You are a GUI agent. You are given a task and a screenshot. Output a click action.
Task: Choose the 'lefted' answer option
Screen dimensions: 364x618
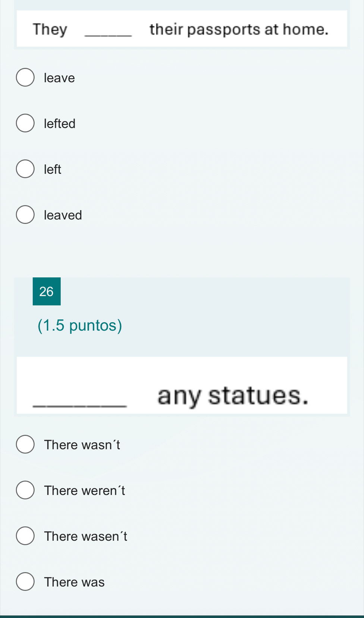pos(25,123)
